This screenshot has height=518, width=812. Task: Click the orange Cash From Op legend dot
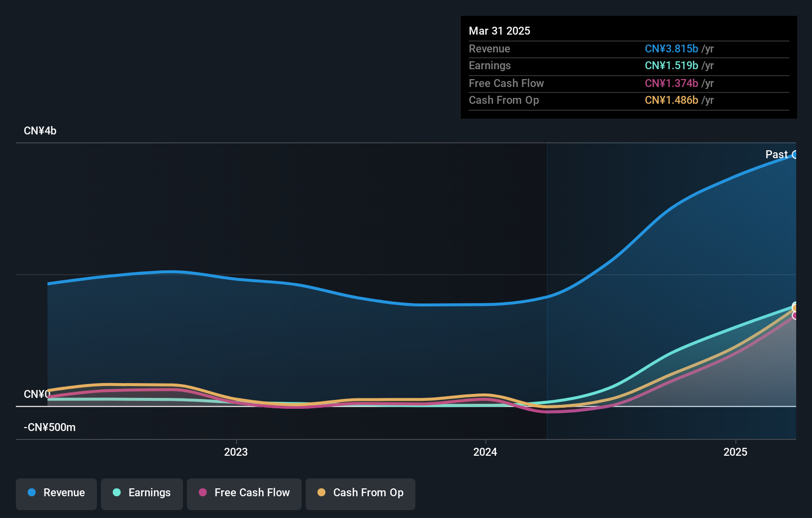click(x=321, y=492)
